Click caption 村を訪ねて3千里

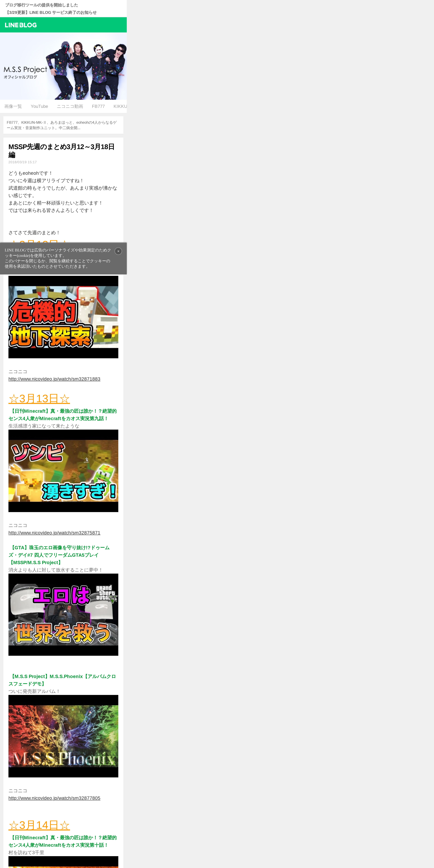pos(26,852)
